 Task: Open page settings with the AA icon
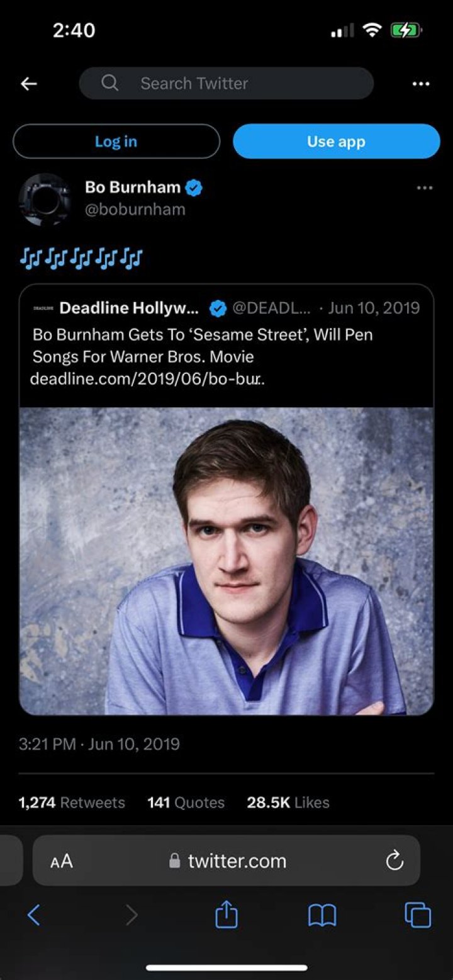pos(61,861)
